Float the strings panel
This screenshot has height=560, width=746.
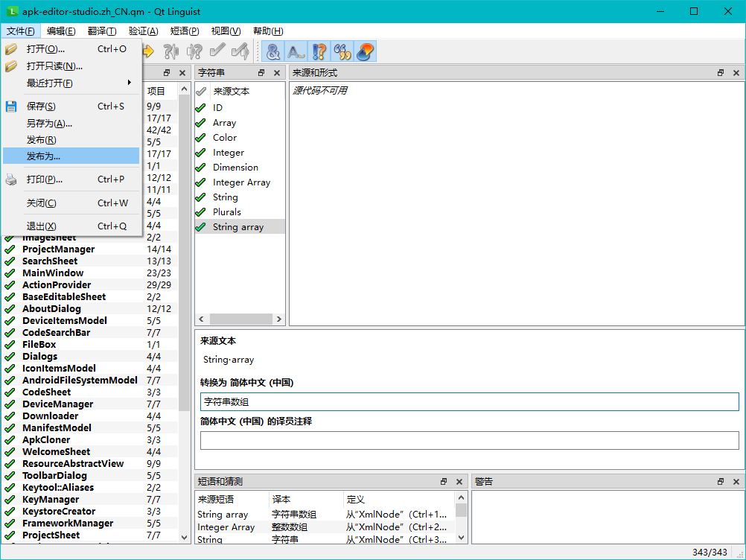coord(261,73)
